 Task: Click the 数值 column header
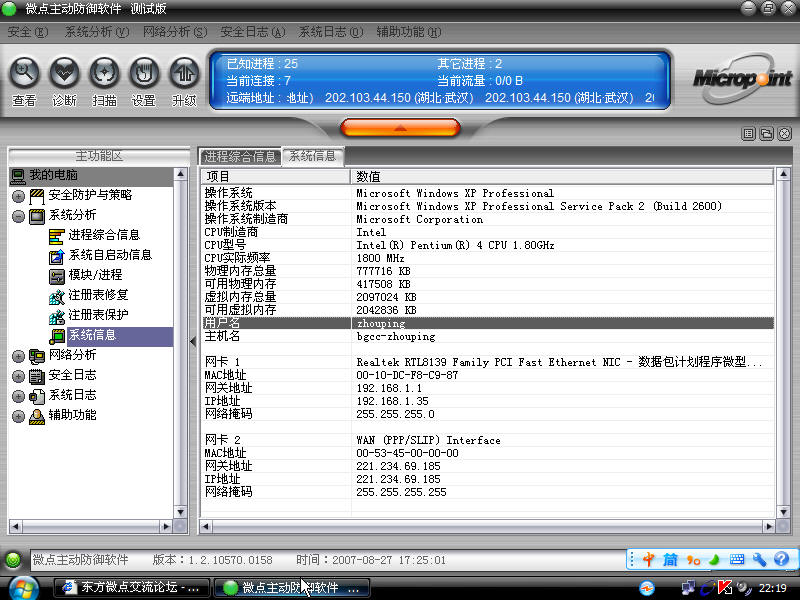(562, 177)
